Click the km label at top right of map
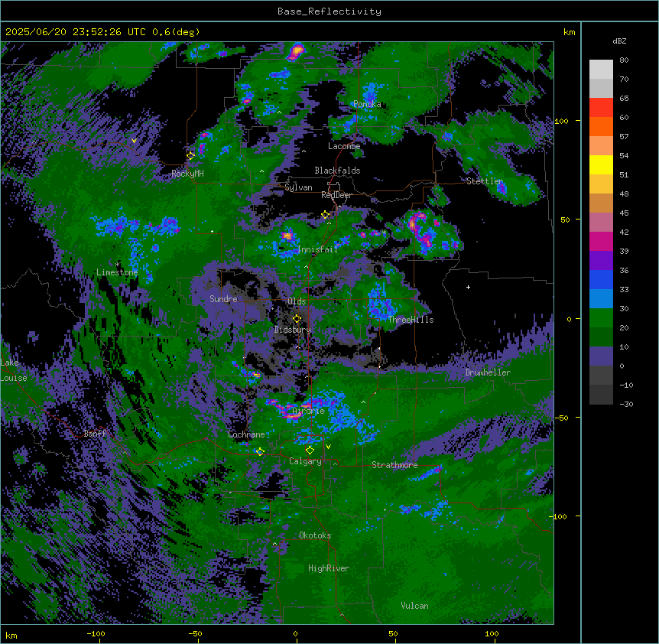 570,32
